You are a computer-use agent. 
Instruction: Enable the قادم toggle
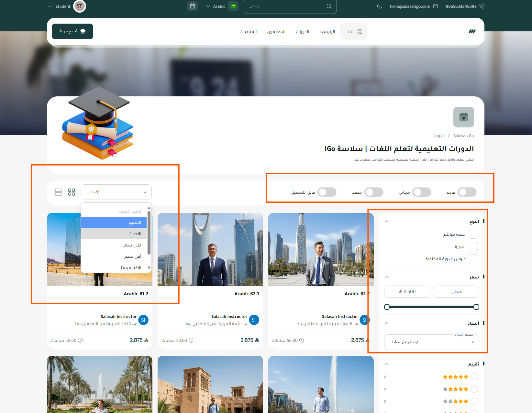tap(467, 192)
